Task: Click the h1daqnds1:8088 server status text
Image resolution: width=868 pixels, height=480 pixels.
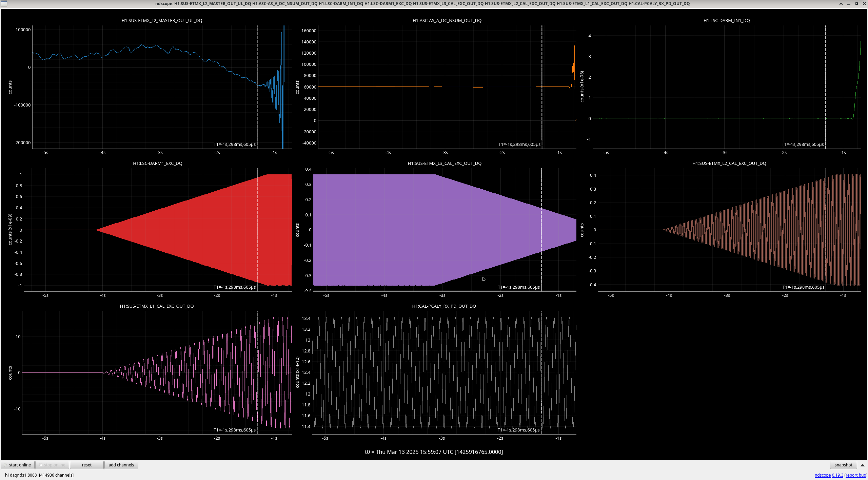Action: point(39,475)
